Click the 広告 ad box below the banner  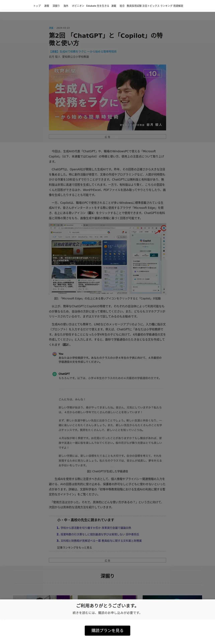(107, 137)
